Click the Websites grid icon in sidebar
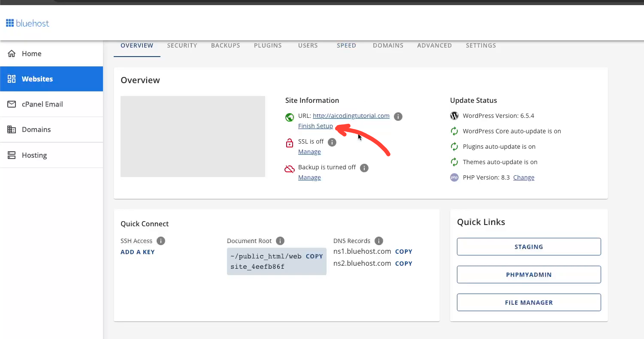This screenshot has height=339, width=644. pos(12,79)
